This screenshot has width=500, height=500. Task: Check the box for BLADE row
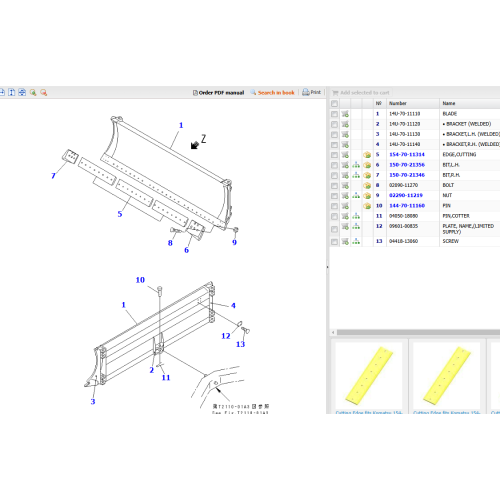tap(334, 114)
